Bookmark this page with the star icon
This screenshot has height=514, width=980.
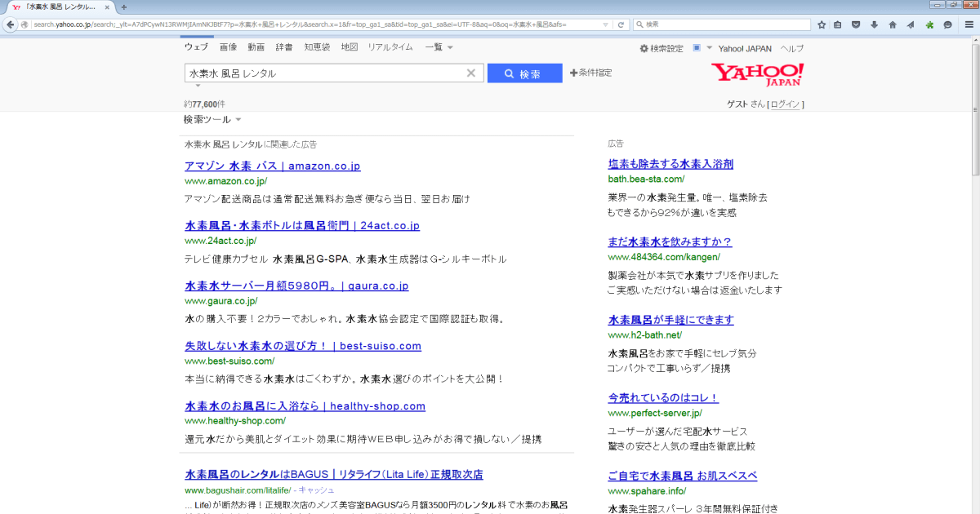(822, 24)
